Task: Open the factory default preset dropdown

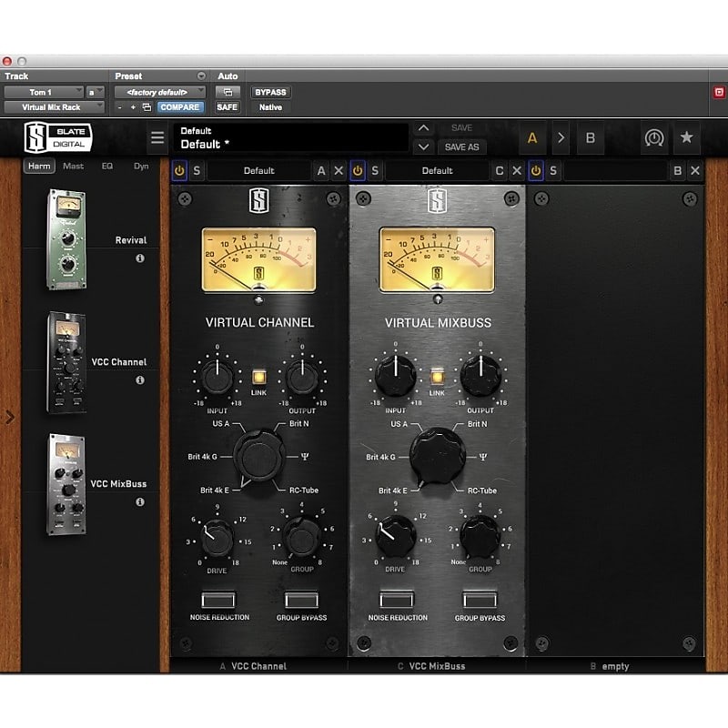Action: (162, 91)
